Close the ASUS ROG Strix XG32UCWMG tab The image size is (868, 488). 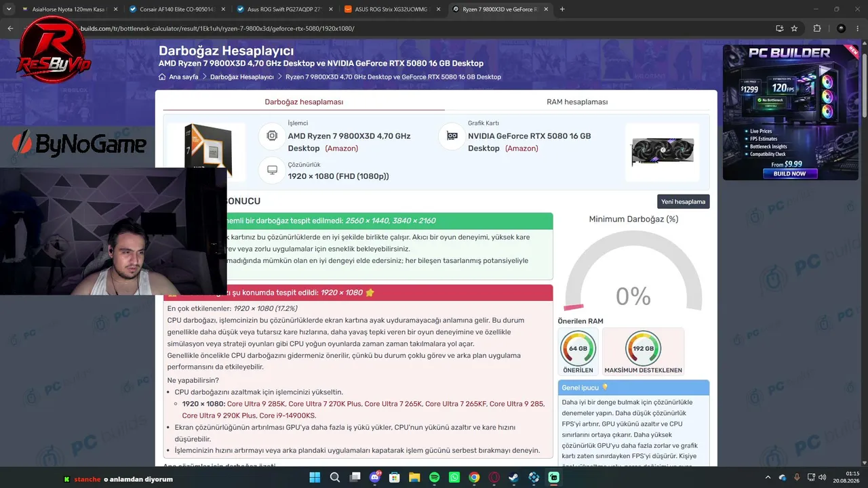click(437, 9)
